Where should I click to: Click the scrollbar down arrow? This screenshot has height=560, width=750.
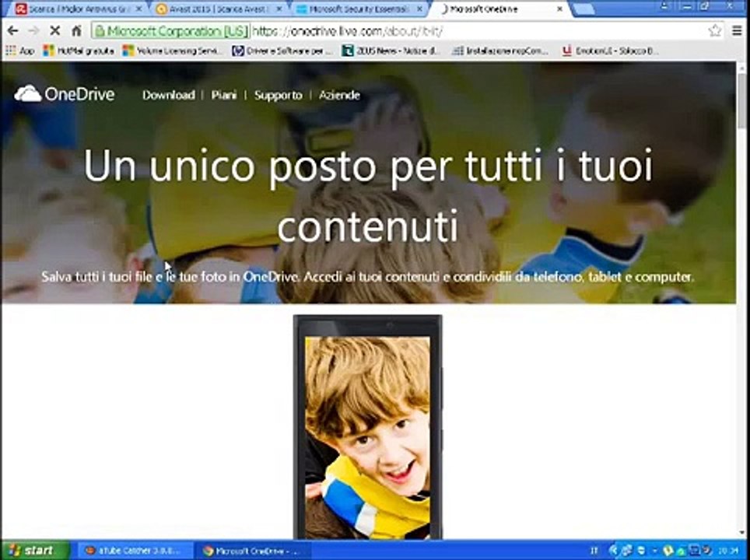743,532
